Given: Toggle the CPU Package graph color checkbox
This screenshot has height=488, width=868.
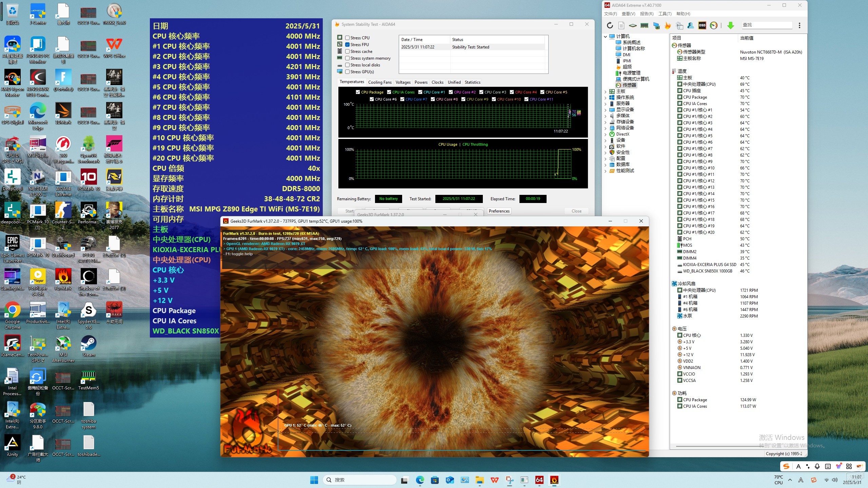Looking at the screenshot, I should tap(358, 92).
